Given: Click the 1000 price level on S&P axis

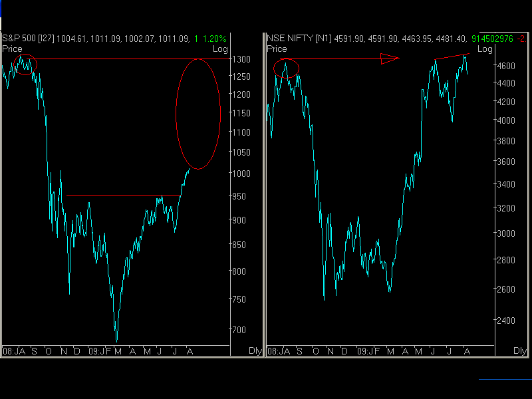Looking at the screenshot, I should [241, 174].
